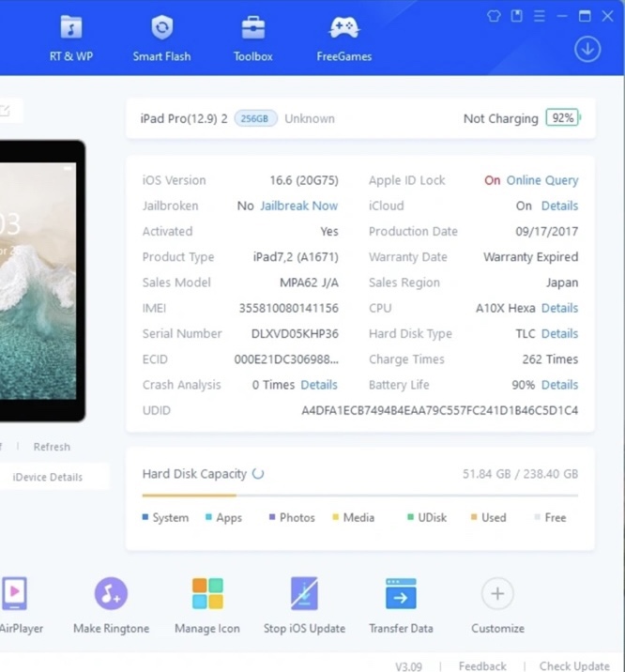Open the hamburger menu in title bar
Screen dimensions: 625x672
pos(540,16)
